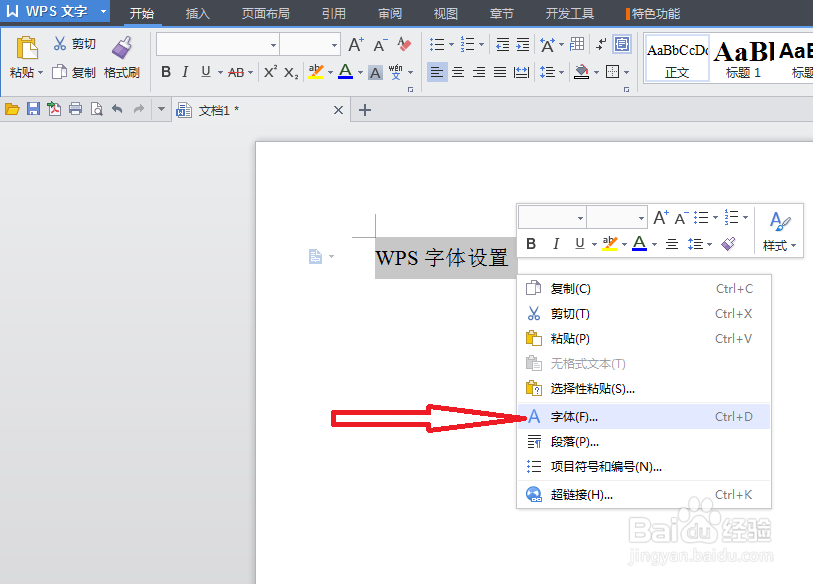This screenshot has height=584, width=819.
Task: Click the print preview icon
Action: tap(97, 109)
